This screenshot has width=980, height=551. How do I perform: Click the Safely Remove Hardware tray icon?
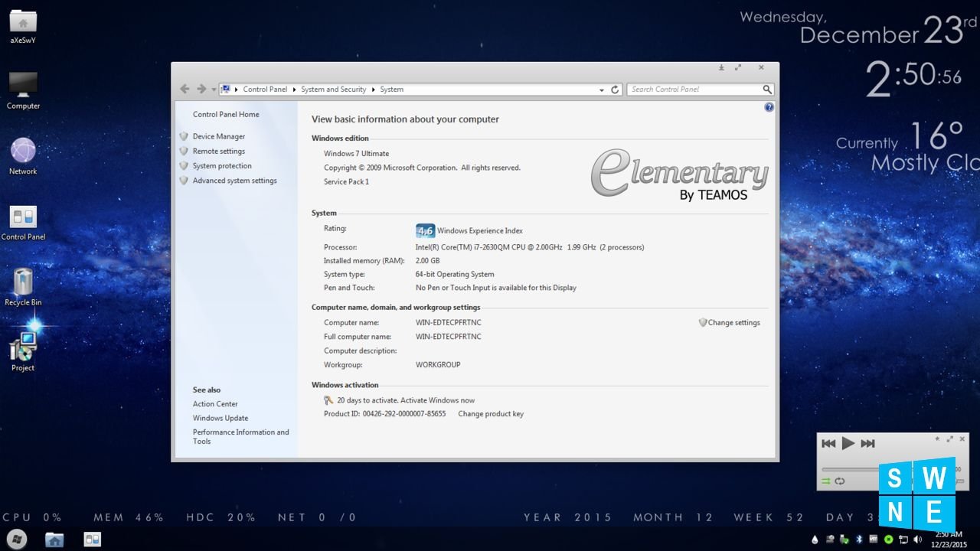click(844, 540)
